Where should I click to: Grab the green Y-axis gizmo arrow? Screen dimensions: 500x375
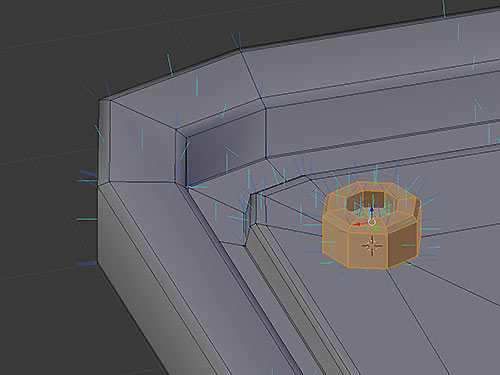[376, 229]
